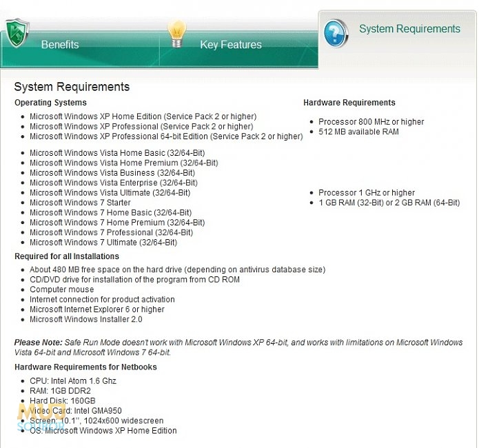
Task: Click 'Microsoft Windows 7 Professional (32/64-Bit)'
Action: click(x=112, y=232)
